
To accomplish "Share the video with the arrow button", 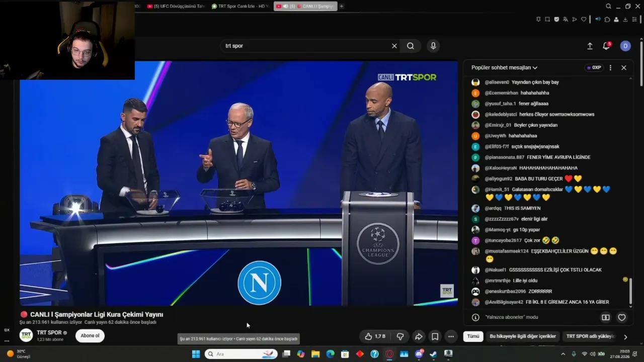I will [x=419, y=336].
